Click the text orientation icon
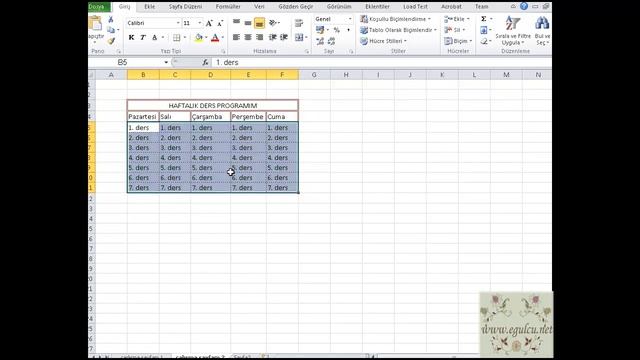 pyautogui.click(x=273, y=23)
